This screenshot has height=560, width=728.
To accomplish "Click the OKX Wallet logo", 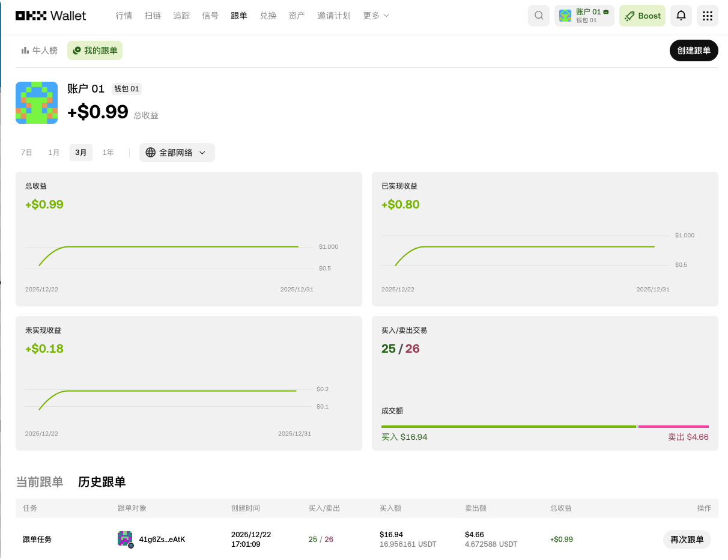I will (x=51, y=16).
